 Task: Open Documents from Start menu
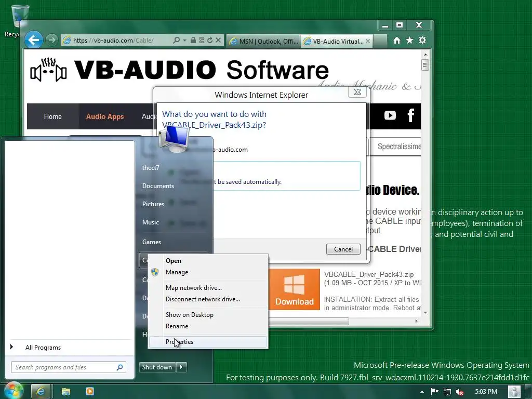coord(158,186)
